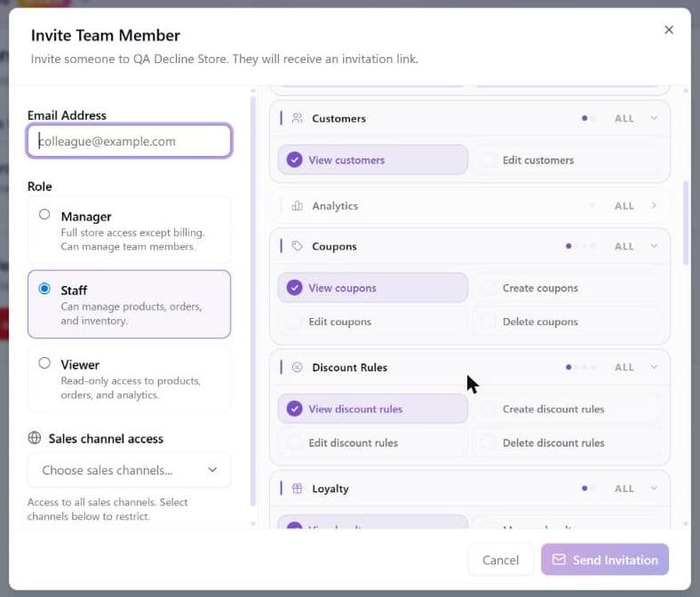Uncheck View coupons permission
Image resolution: width=700 pixels, height=597 pixels.
(x=373, y=288)
